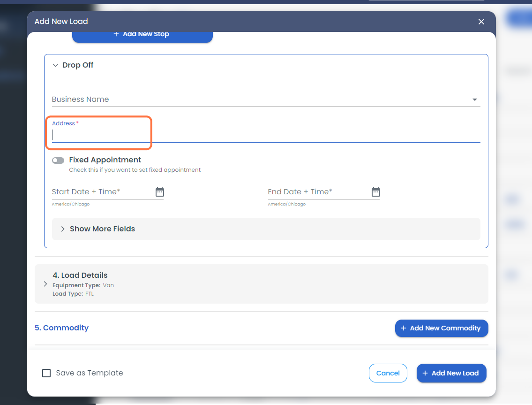Click the Address input field
Image resolution: width=532 pixels, height=405 pixels.
tap(266, 135)
